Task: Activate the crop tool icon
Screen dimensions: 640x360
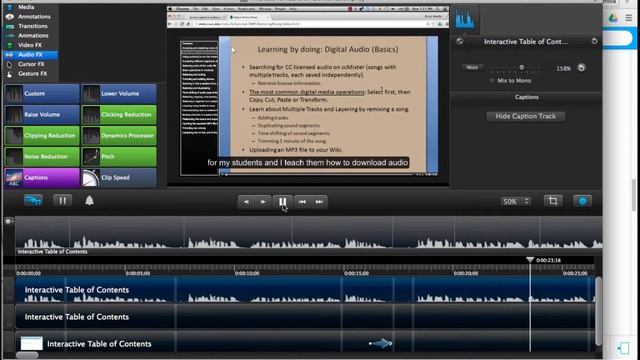Action: (553, 201)
